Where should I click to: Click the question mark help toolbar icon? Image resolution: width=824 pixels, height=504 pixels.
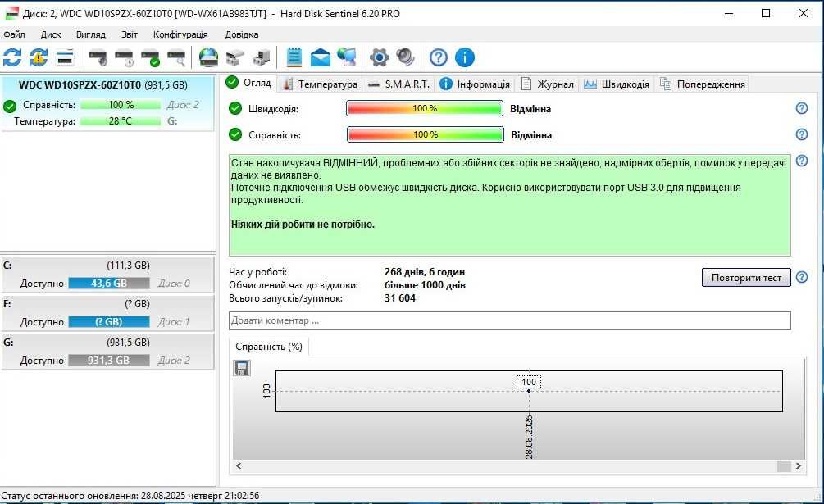(x=439, y=57)
